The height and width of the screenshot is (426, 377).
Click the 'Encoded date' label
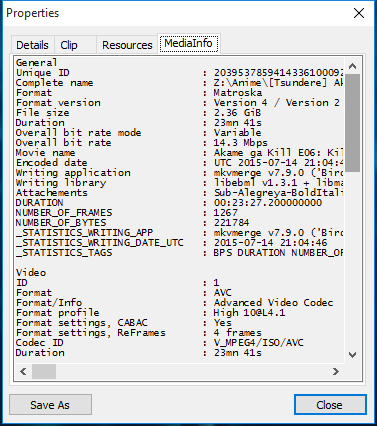(x=51, y=163)
